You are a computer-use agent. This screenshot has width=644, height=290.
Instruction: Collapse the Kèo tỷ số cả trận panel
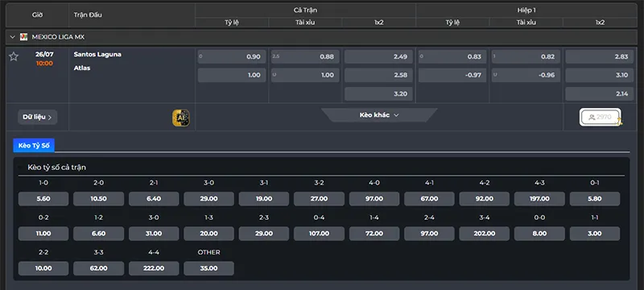coord(20,168)
